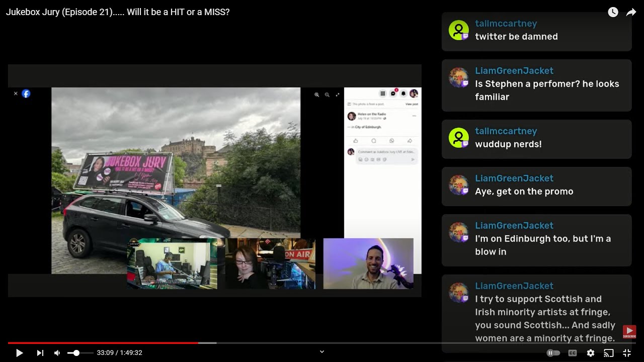Toggle closed captions CC button

pos(572,353)
